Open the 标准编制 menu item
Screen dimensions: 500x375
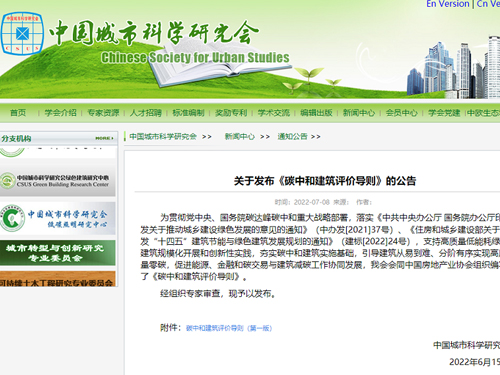(x=188, y=113)
